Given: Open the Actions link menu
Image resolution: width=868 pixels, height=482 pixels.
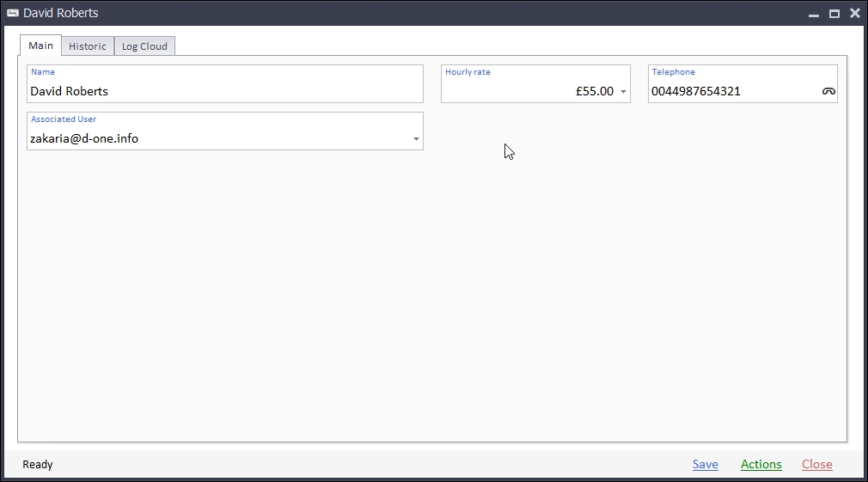Looking at the screenshot, I should pyautogui.click(x=761, y=464).
